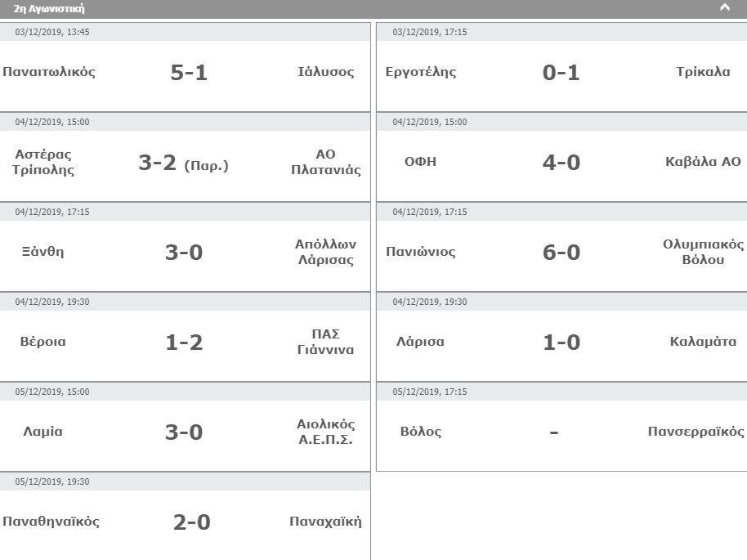Click the unplayed Βόλος match dash

pyautogui.click(x=554, y=432)
